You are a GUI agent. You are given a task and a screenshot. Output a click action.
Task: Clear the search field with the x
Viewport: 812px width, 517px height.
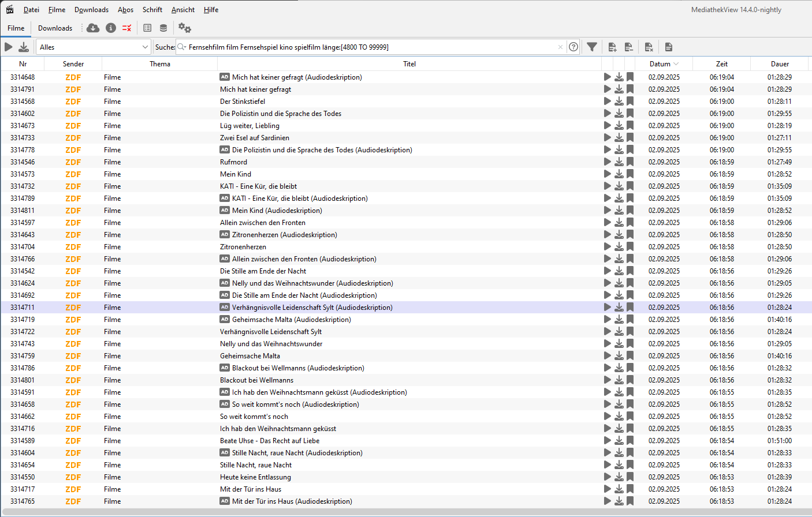click(x=560, y=47)
